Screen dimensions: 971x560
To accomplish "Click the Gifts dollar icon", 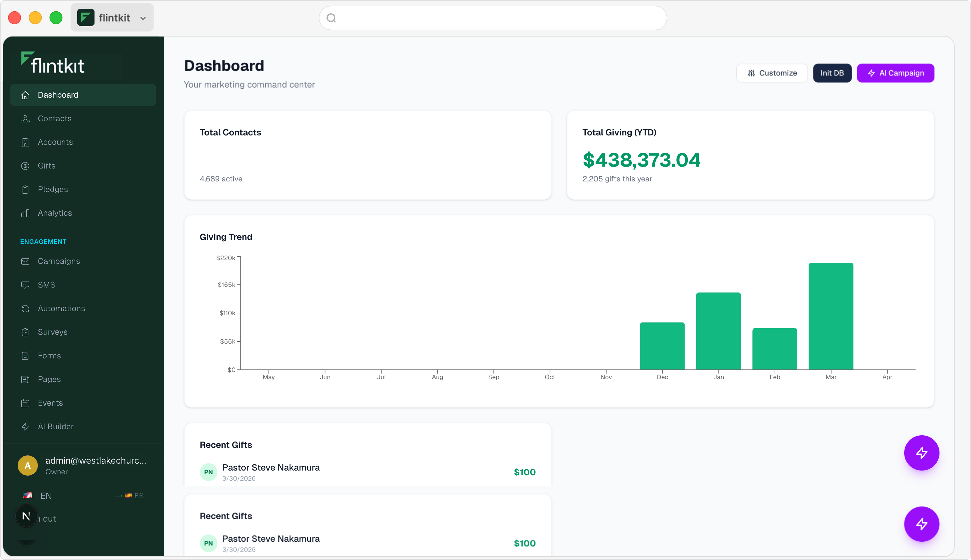I will pos(26,166).
